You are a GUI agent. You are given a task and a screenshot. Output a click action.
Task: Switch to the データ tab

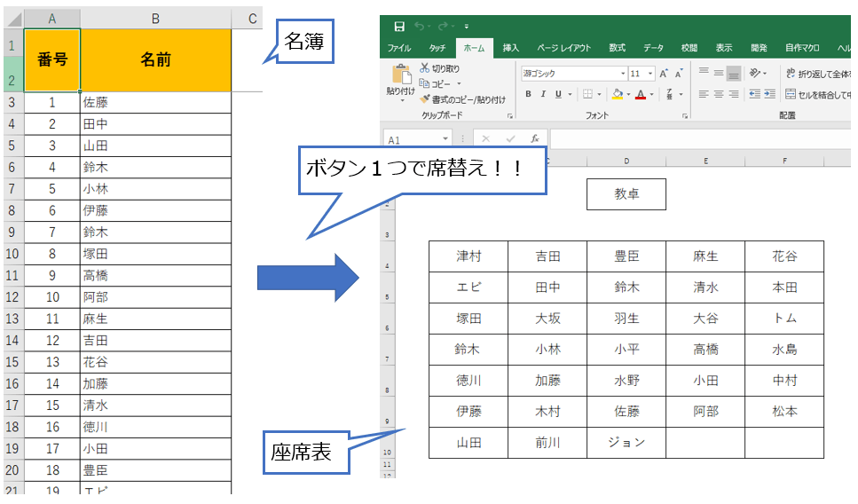point(653,48)
